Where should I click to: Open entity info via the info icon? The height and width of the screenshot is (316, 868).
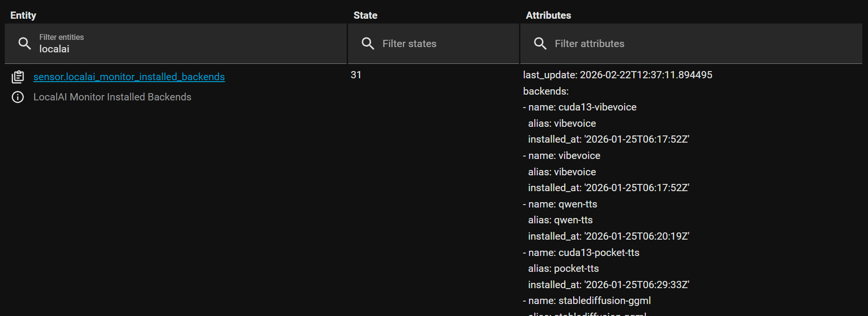[18, 97]
